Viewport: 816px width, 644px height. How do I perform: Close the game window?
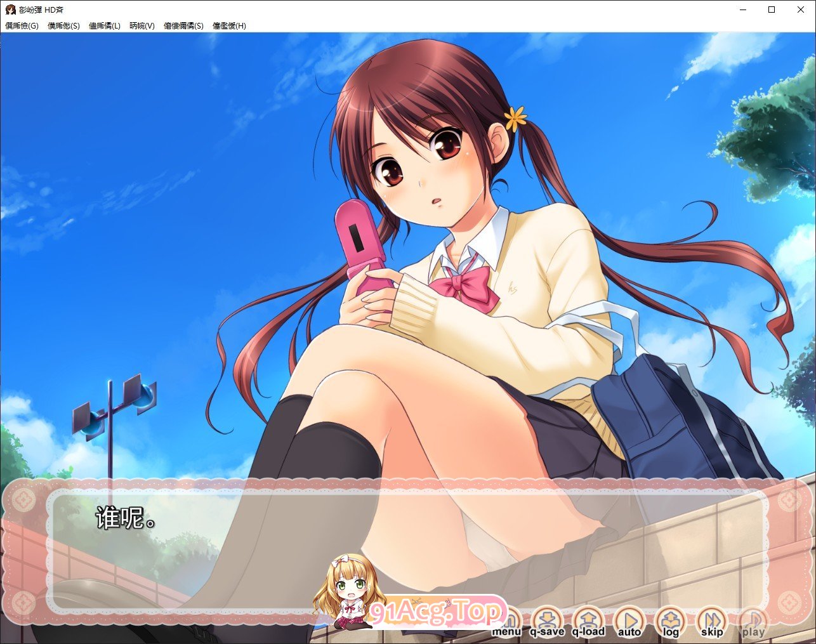(801, 10)
